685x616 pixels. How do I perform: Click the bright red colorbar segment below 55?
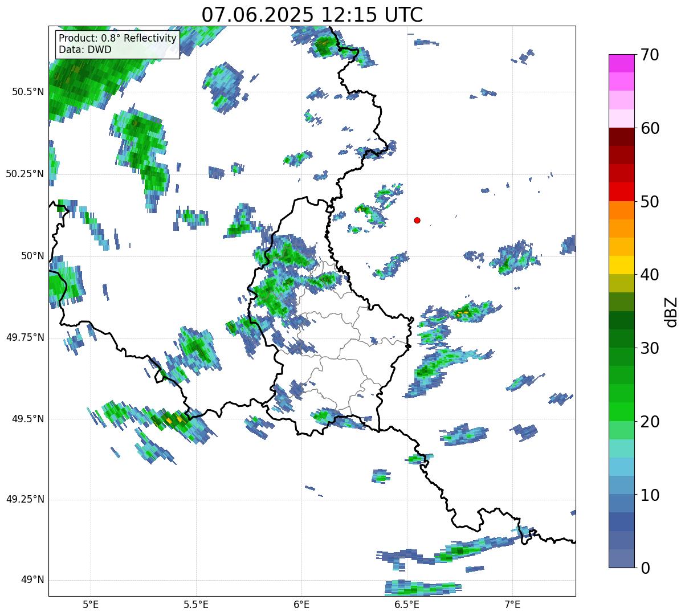click(x=621, y=191)
